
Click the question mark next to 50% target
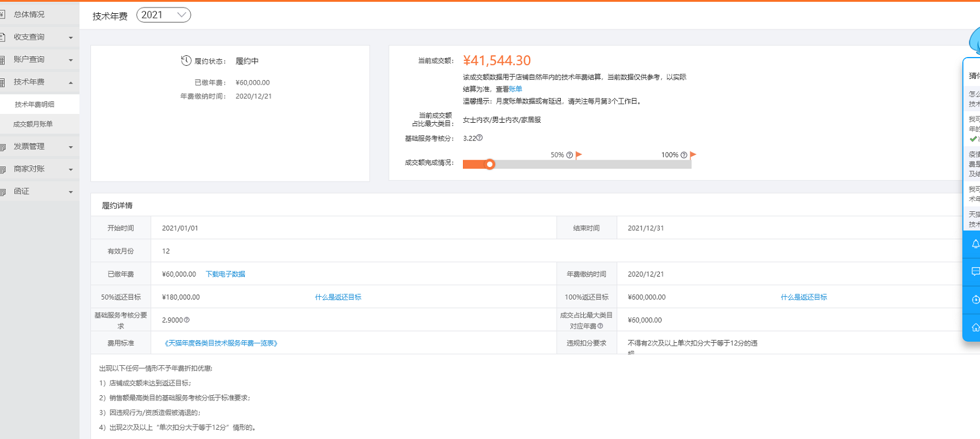[x=569, y=155]
